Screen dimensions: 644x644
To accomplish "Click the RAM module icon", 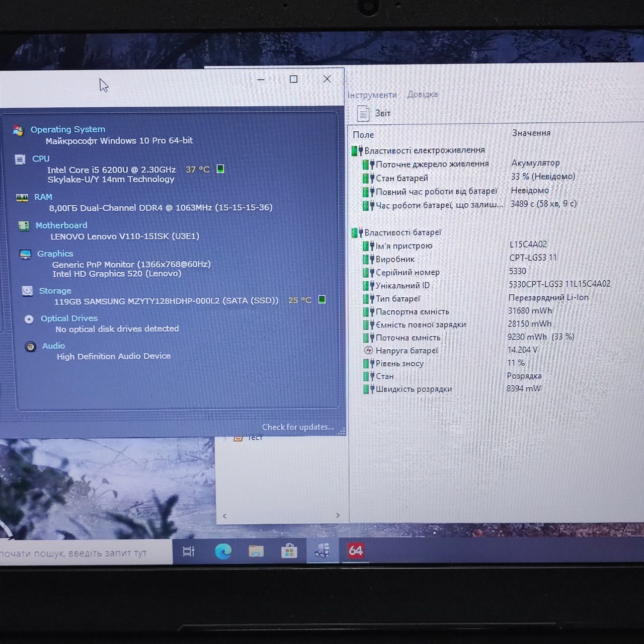I will (22, 198).
